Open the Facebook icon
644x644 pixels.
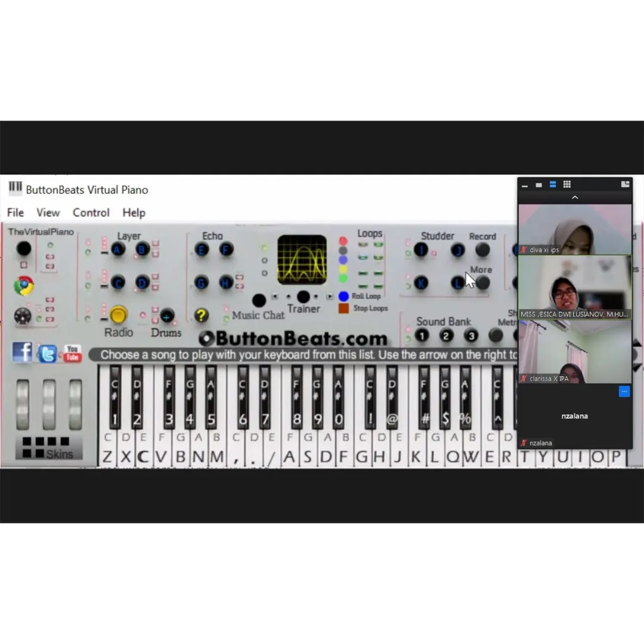click(22, 352)
